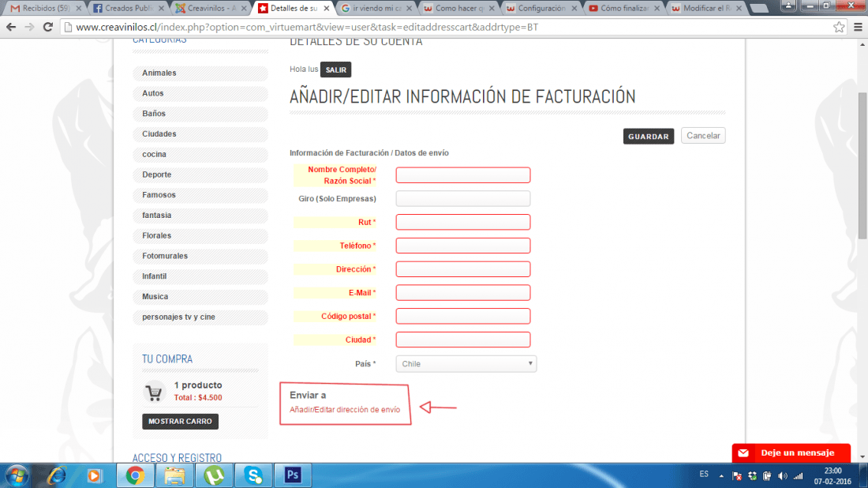The height and width of the screenshot is (488, 868).
Task: Close the Detalles de su tab
Action: (327, 9)
